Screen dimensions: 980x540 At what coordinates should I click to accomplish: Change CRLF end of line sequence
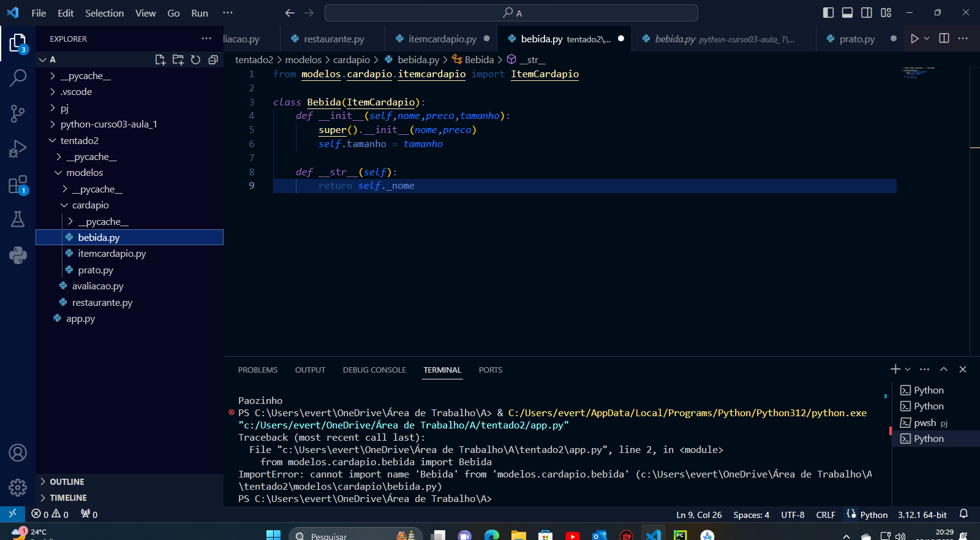826,515
